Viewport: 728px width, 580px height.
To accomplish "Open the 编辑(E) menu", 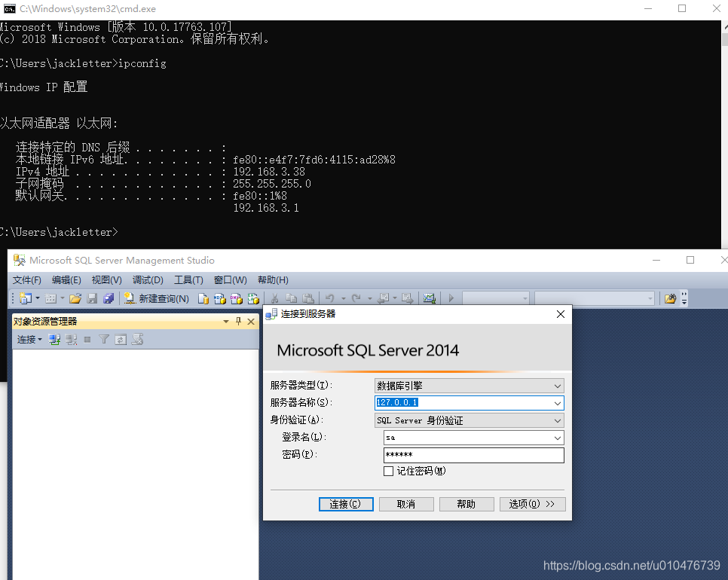I will (x=66, y=279).
